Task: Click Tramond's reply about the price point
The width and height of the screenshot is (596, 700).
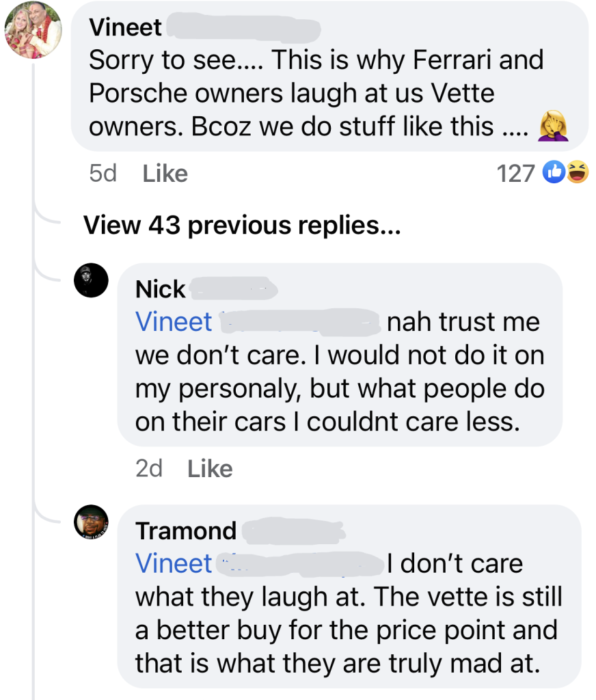Action: 347,629
